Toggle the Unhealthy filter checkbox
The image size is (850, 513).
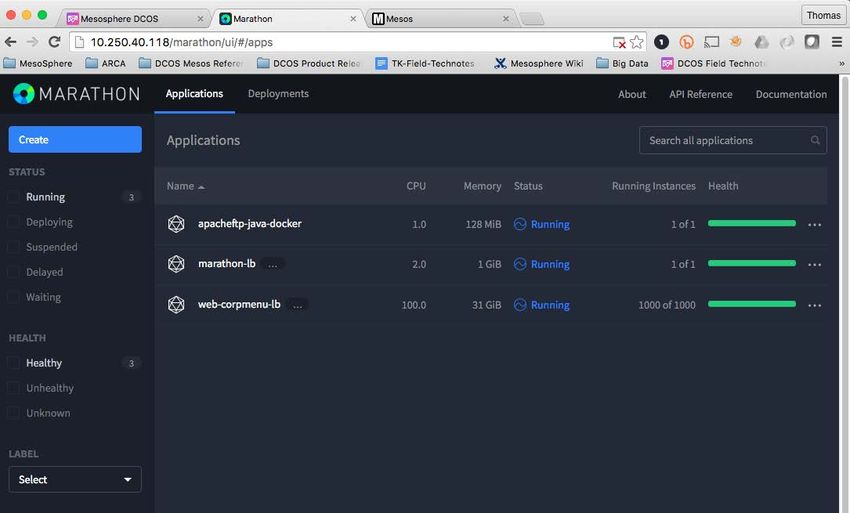pos(14,388)
